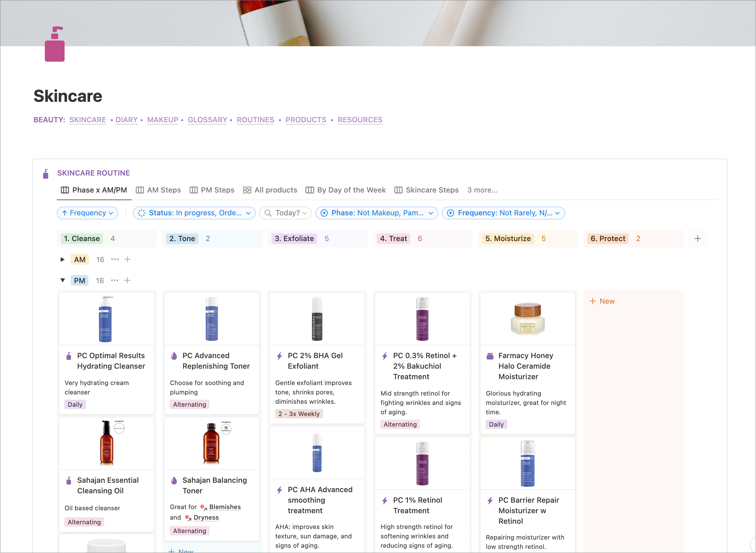Open the MAKEUP navigation link
The image size is (756, 553).
click(163, 120)
